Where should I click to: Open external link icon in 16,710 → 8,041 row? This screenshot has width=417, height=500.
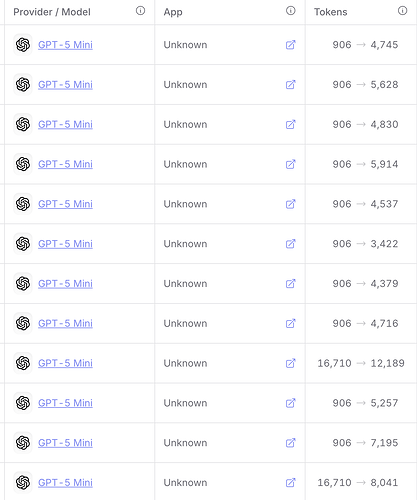click(291, 483)
